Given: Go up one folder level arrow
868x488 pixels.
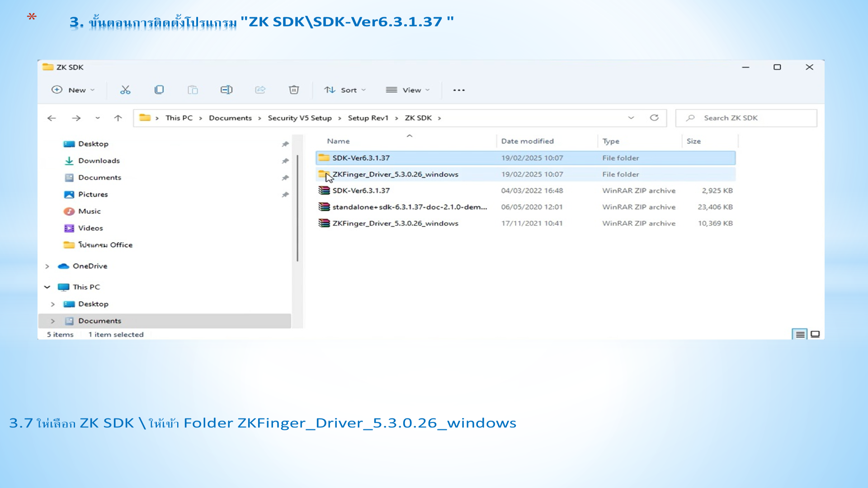Looking at the screenshot, I should 118,118.
